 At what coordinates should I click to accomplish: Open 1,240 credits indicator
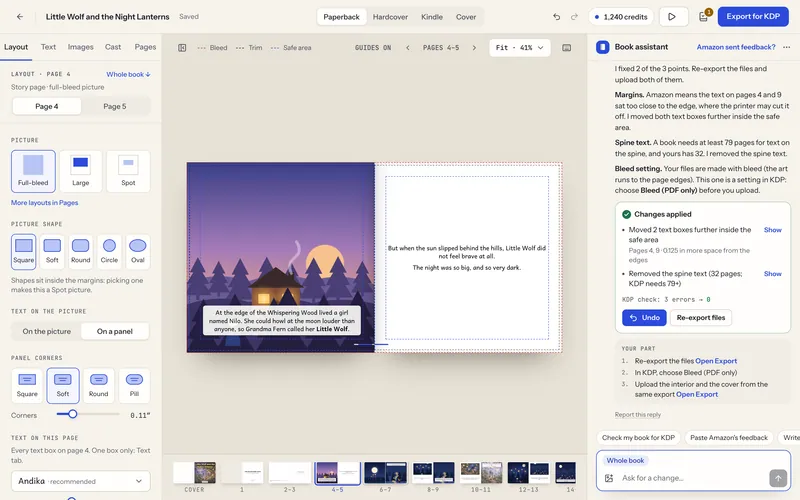pos(621,17)
